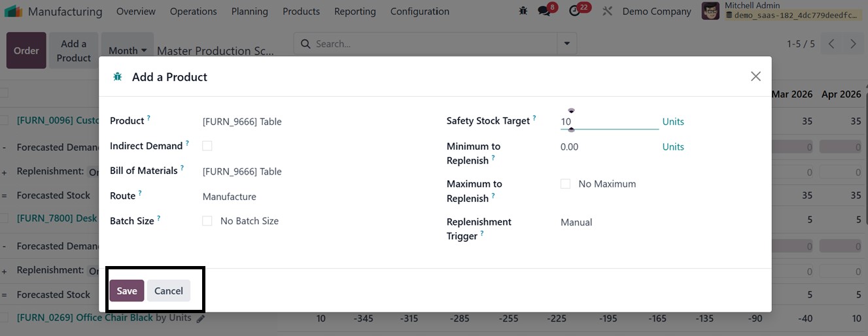Screen dimensions: 868x336
Task: Click the Safety Stock Target input field
Action: (x=608, y=122)
